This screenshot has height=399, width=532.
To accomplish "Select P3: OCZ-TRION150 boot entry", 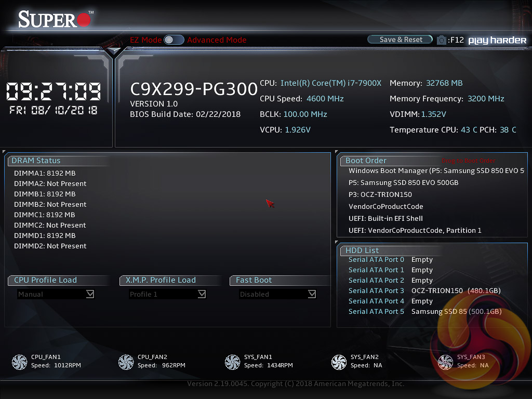I will click(380, 194).
